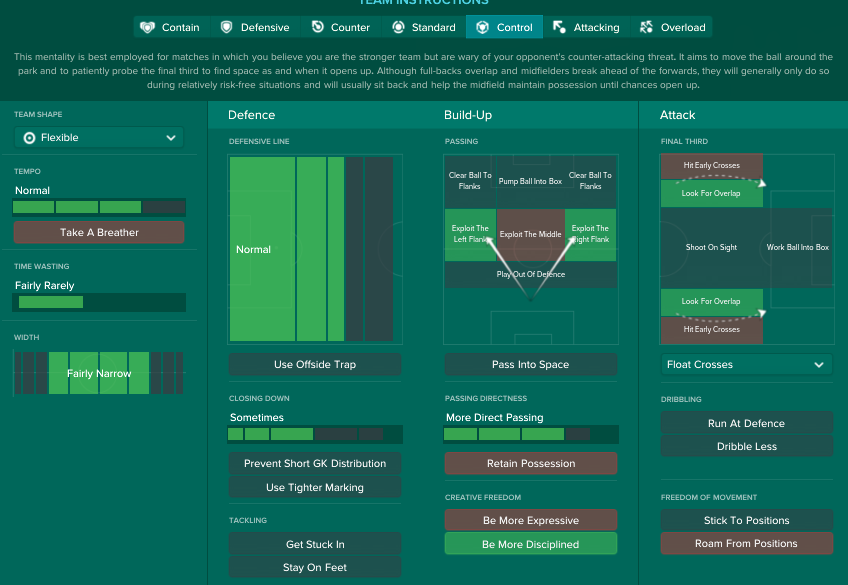Click the Defensive mentality icon
Screen dimensions: 848x585
(226, 27)
